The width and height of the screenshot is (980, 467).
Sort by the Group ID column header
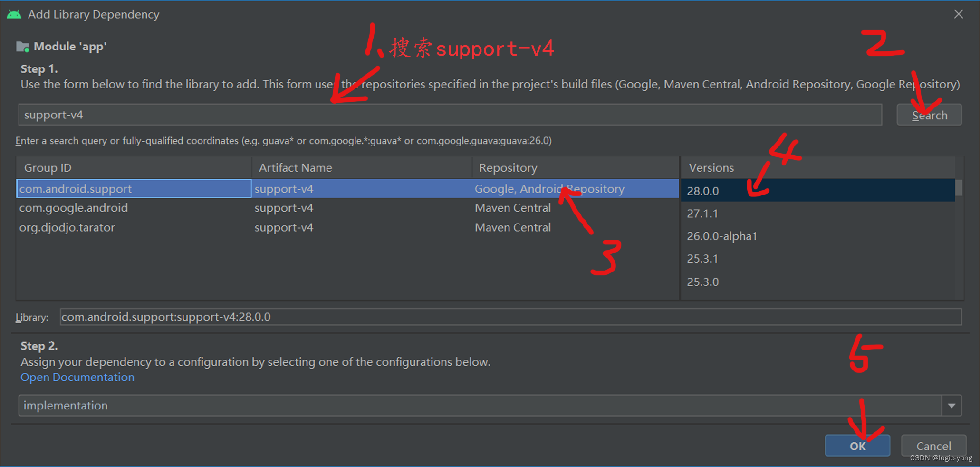point(134,167)
